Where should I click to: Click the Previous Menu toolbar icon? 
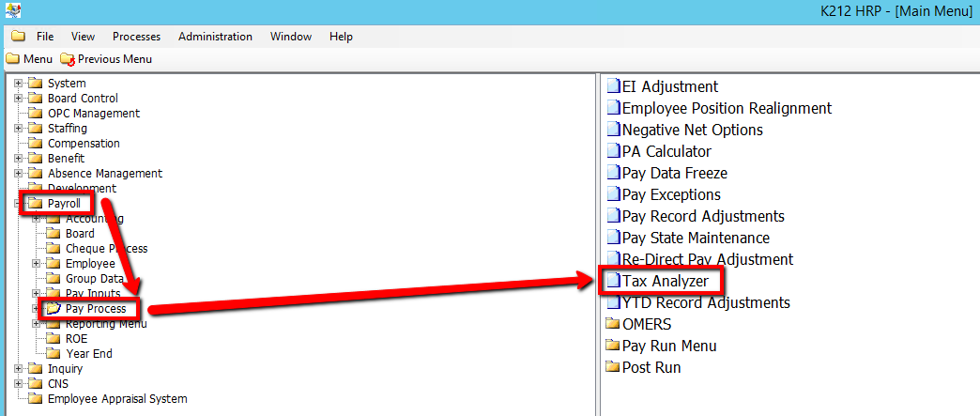coord(67,59)
